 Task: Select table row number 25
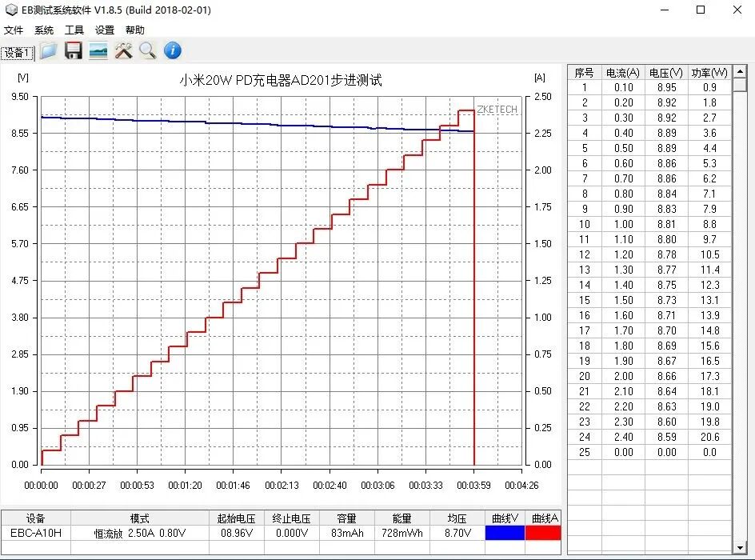(x=585, y=452)
